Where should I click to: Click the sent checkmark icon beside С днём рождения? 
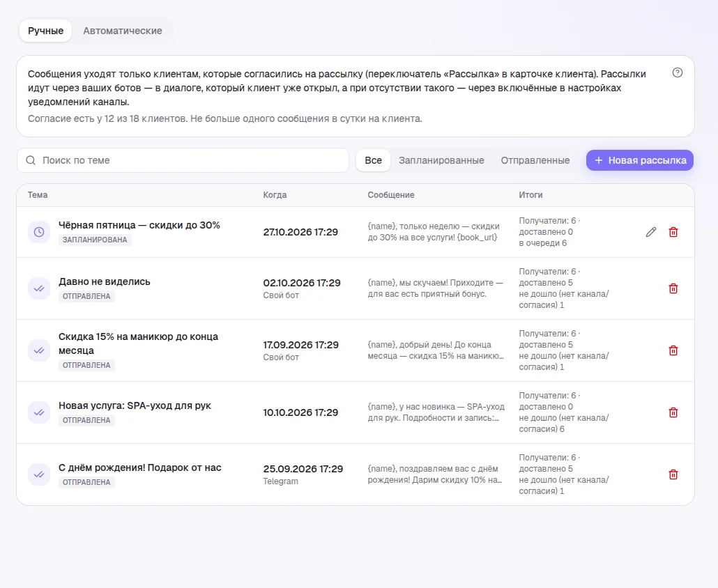click(x=39, y=474)
